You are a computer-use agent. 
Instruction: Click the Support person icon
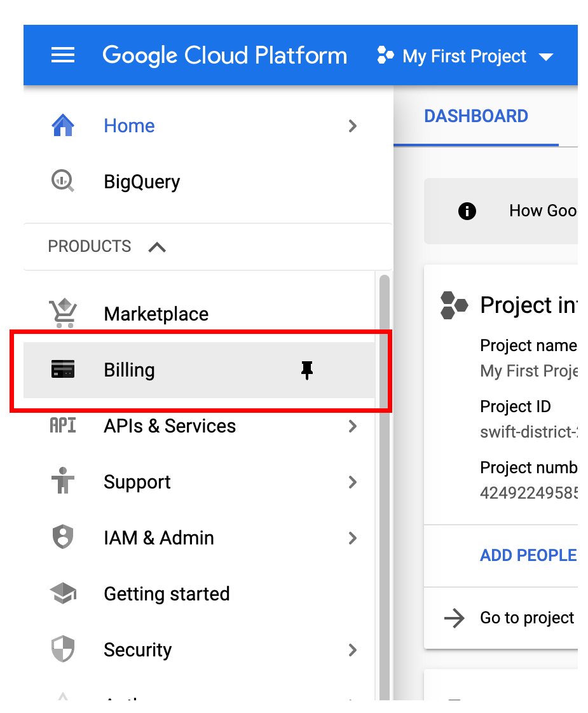[x=63, y=481]
